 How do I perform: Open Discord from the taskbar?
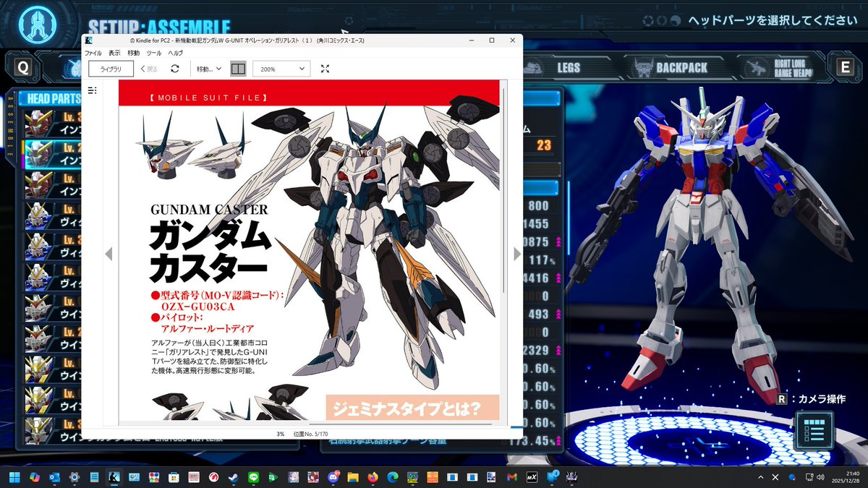[x=333, y=477]
